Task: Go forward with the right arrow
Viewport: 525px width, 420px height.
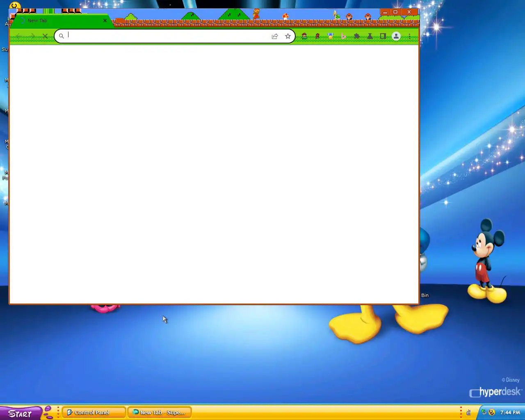Action: [x=32, y=36]
